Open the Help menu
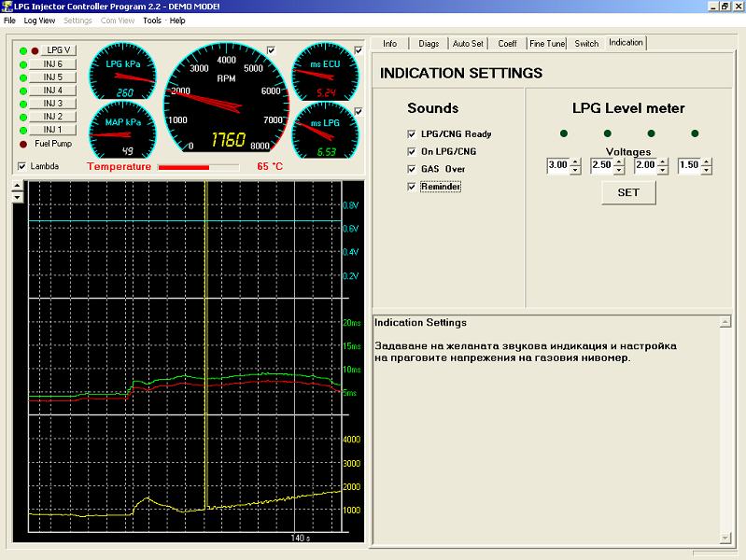The height and width of the screenshot is (560, 746). click(177, 21)
